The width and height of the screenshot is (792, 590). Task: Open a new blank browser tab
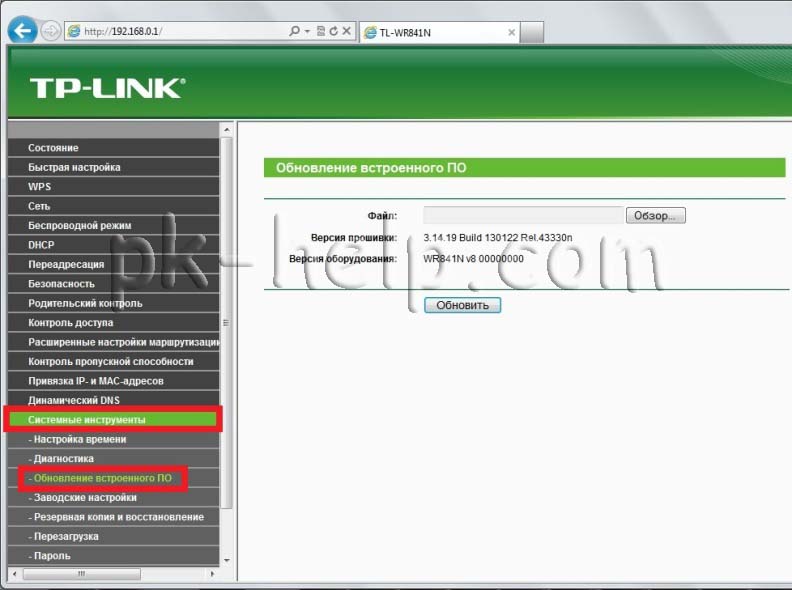click(532, 32)
